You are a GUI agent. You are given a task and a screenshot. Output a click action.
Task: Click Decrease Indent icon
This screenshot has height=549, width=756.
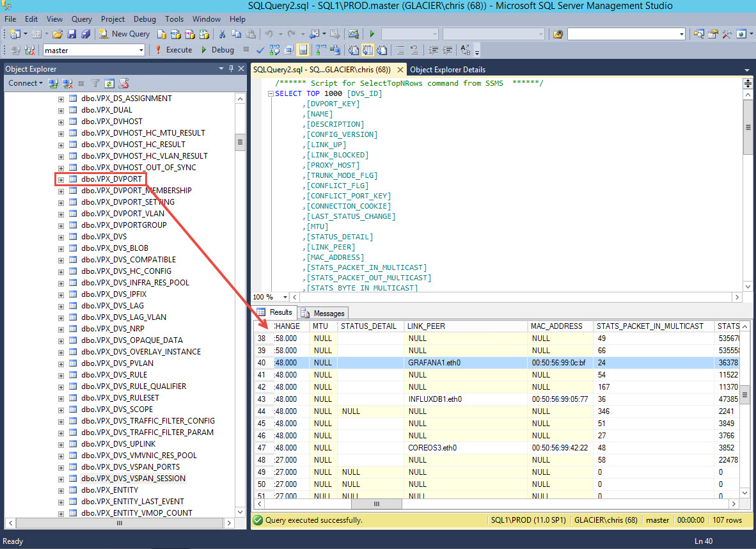pos(433,50)
